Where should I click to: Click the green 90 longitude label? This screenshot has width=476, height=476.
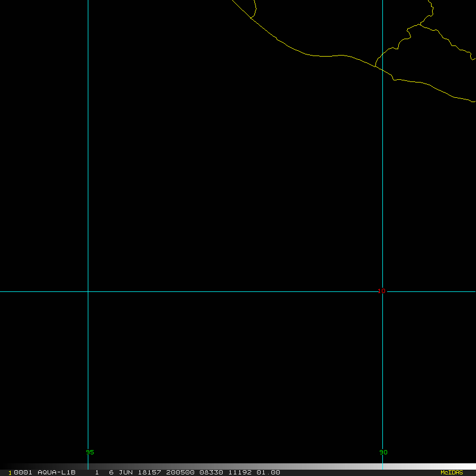pyautogui.click(x=383, y=452)
